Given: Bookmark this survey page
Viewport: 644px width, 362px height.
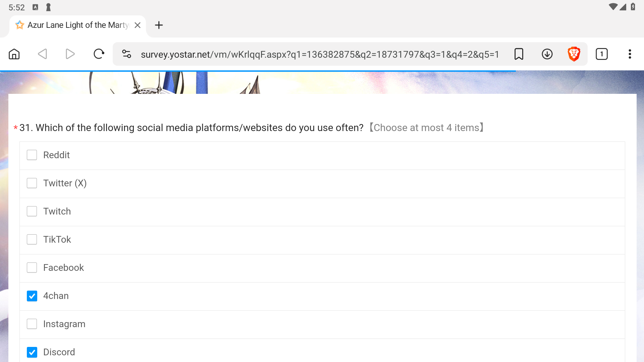Looking at the screenshot, I should click(x=519, y=54).
